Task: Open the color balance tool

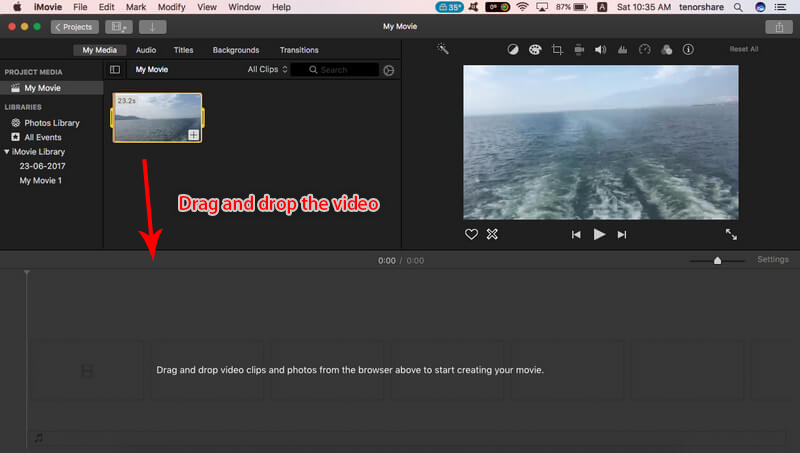Action: click(x=513, y=49)
